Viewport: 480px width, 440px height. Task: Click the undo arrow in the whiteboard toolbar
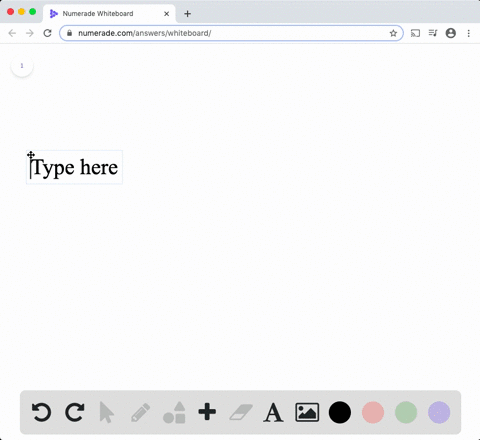(41, 412)
